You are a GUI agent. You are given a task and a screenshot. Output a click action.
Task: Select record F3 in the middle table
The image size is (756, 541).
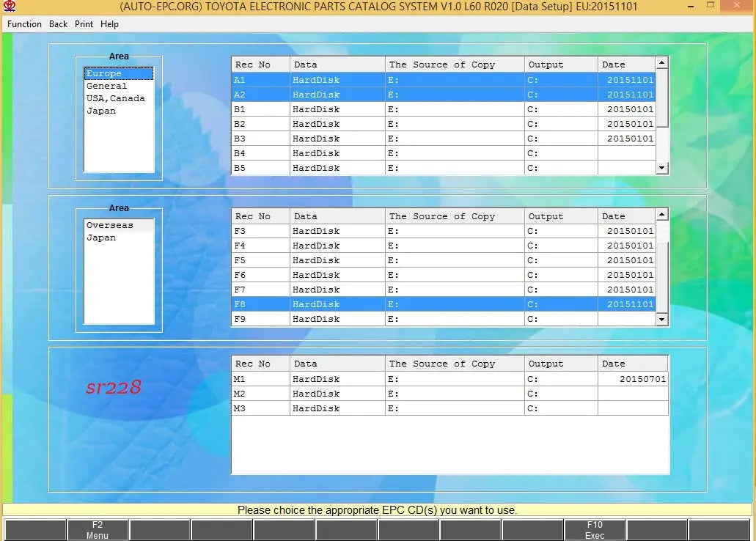[x=260, y=231]
